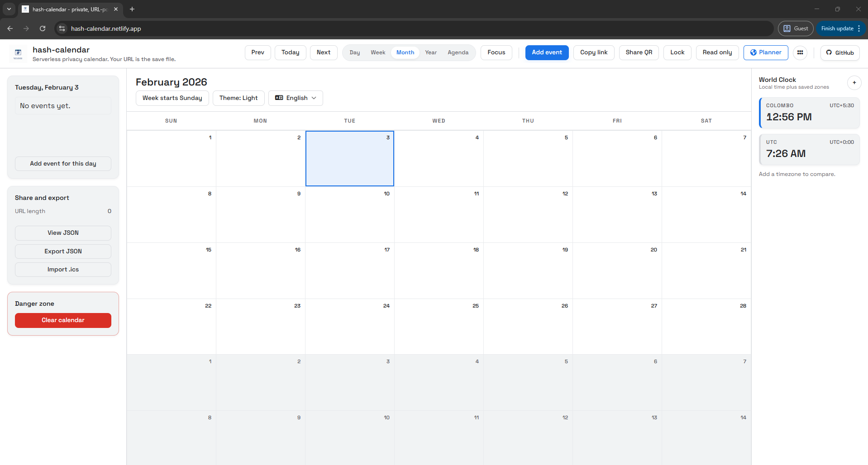Switch to Agenda view
The width and height of the screenshot is (868, 465).
tap(458, 52)
